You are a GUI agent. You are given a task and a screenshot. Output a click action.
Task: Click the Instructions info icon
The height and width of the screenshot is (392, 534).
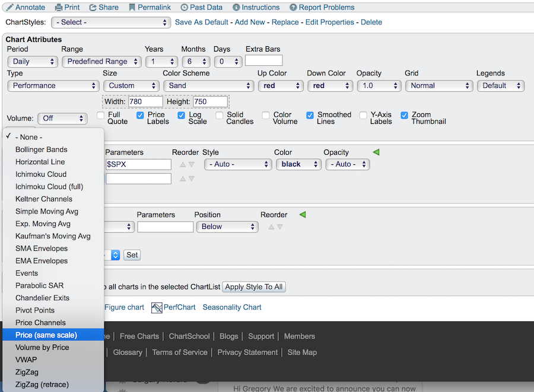(x=236, y=7)
